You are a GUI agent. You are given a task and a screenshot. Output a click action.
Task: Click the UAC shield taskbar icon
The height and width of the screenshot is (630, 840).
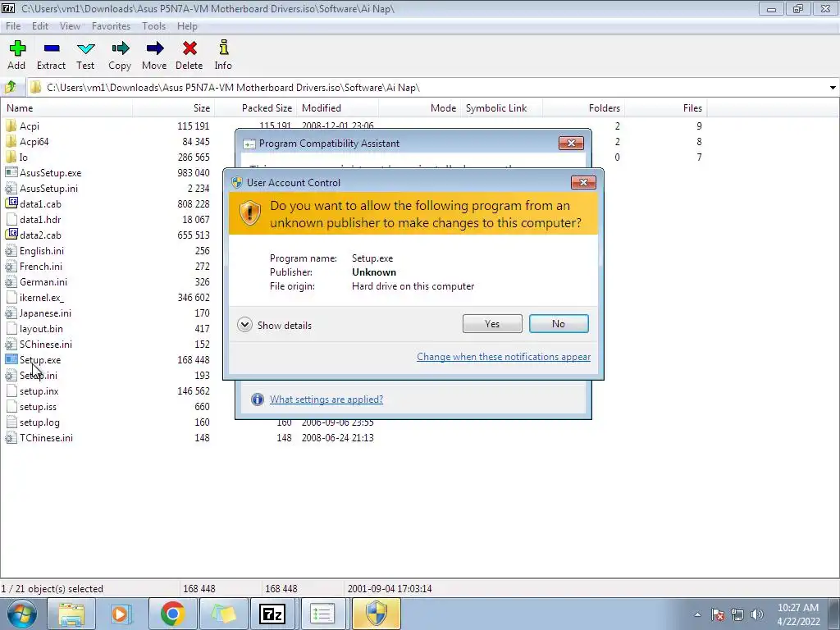376,614
